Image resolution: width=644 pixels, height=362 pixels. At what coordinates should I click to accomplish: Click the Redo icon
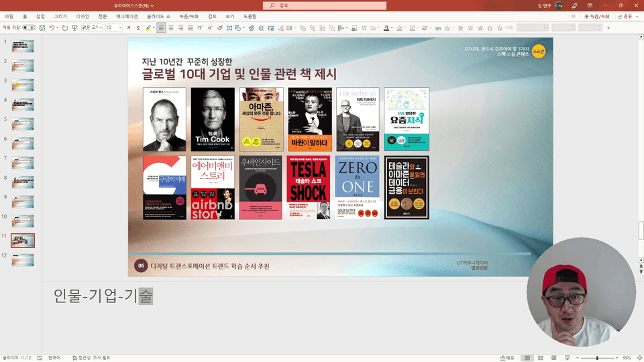(x=65, y=28)
